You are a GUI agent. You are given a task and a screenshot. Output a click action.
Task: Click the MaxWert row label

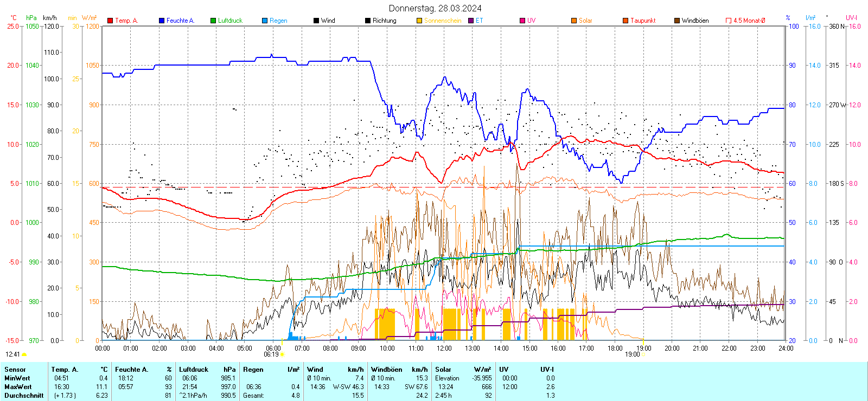pos(18,387)
